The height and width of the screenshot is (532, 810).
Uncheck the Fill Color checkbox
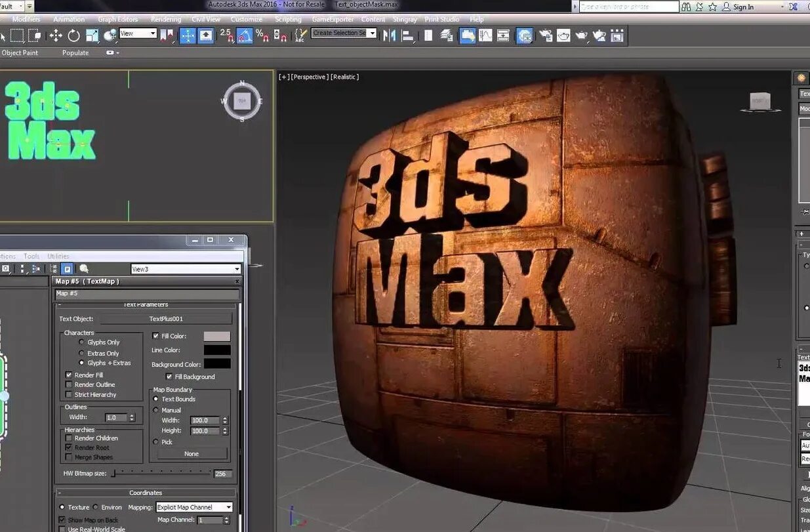[x=155, y=336]
